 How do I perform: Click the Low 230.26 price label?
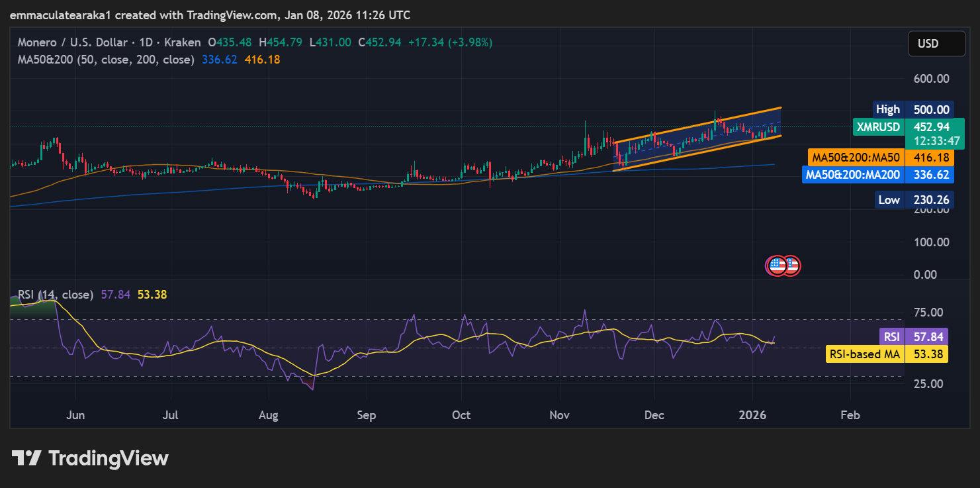pos(889,199)
